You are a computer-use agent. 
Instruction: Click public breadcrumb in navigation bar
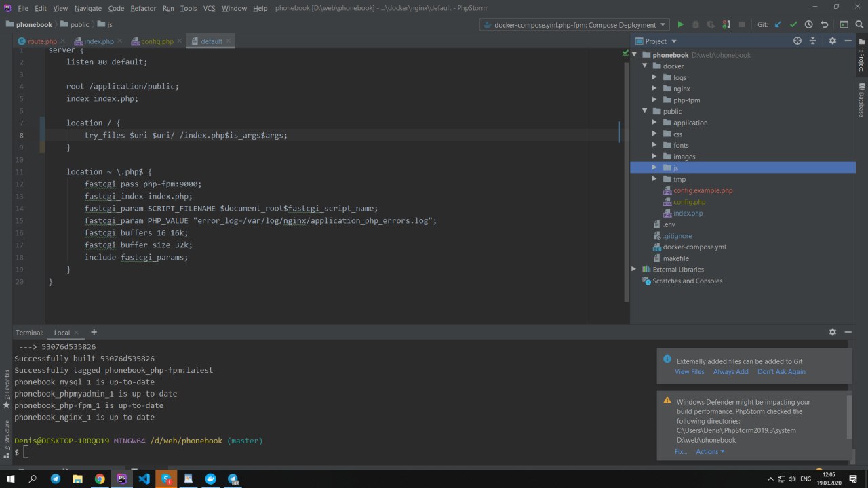click(x=75, y=24)
